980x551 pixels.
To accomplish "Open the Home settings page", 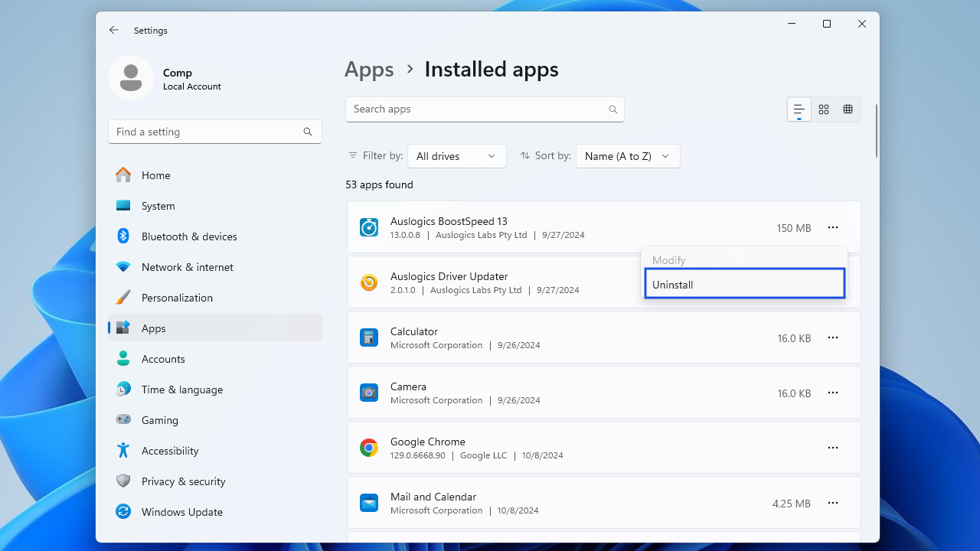I will click(x=215, y=175).
